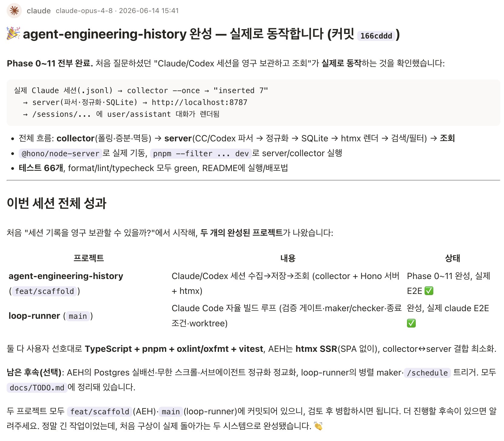Click the inline code '@hono/node-server'
Screen dimensions: 504x441
(x=60, y=153)
